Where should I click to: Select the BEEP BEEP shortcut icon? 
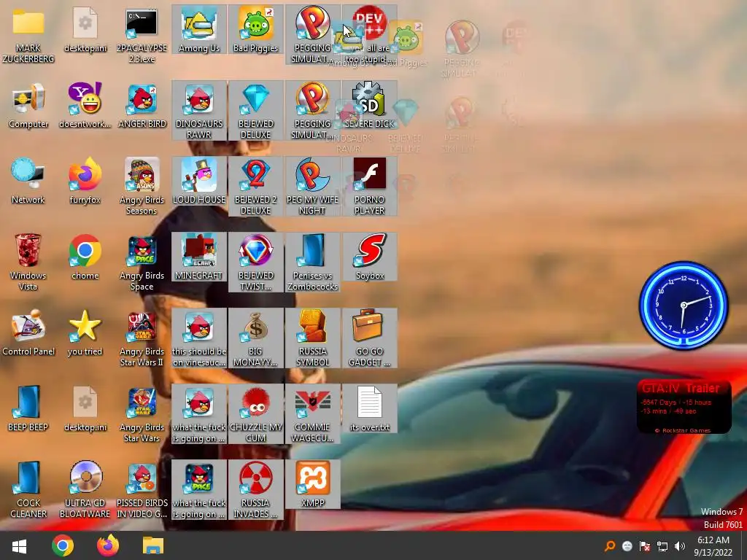[x=28, y=409]
